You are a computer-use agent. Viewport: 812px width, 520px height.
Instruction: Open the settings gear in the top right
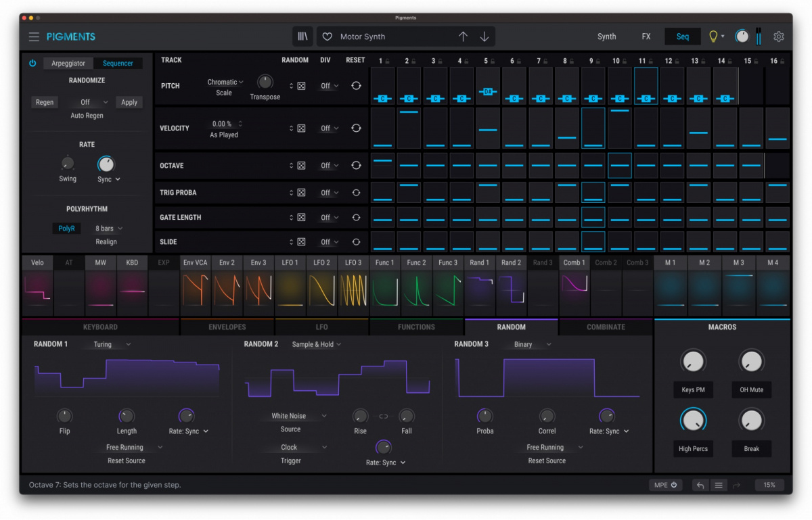coord(779,37)
